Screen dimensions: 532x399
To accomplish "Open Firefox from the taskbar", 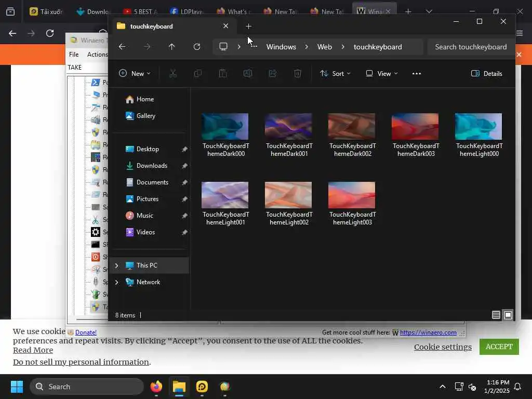I will (x=156, y=387).
